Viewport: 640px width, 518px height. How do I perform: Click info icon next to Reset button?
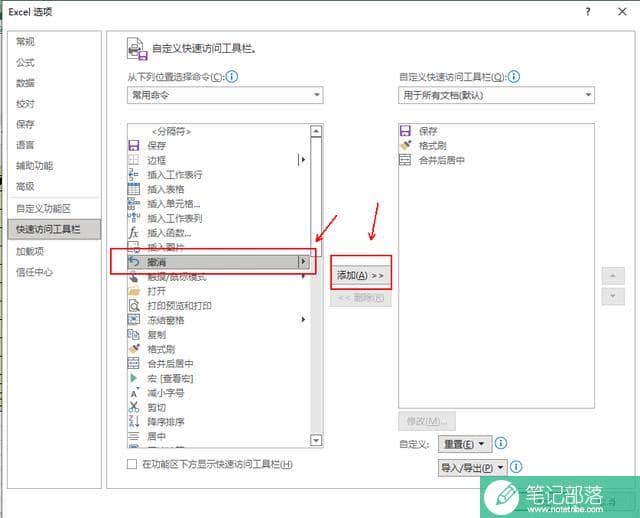coord(501,443)
